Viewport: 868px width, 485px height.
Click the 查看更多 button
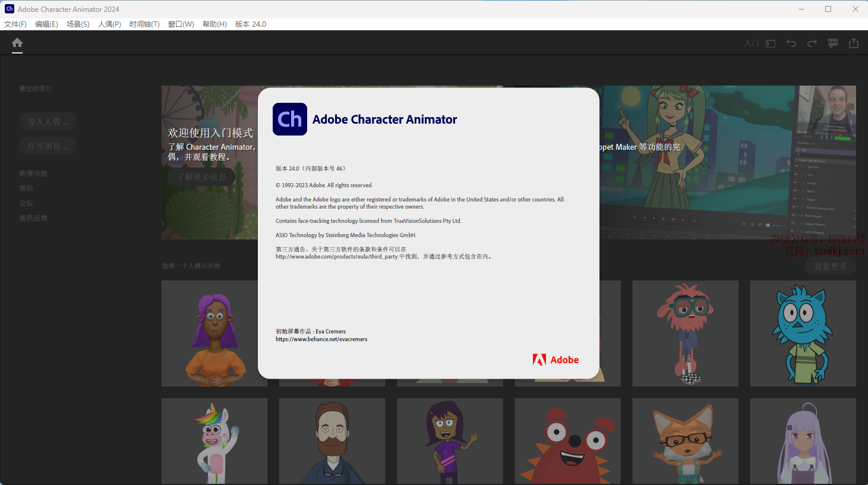[x=831, y=266]
